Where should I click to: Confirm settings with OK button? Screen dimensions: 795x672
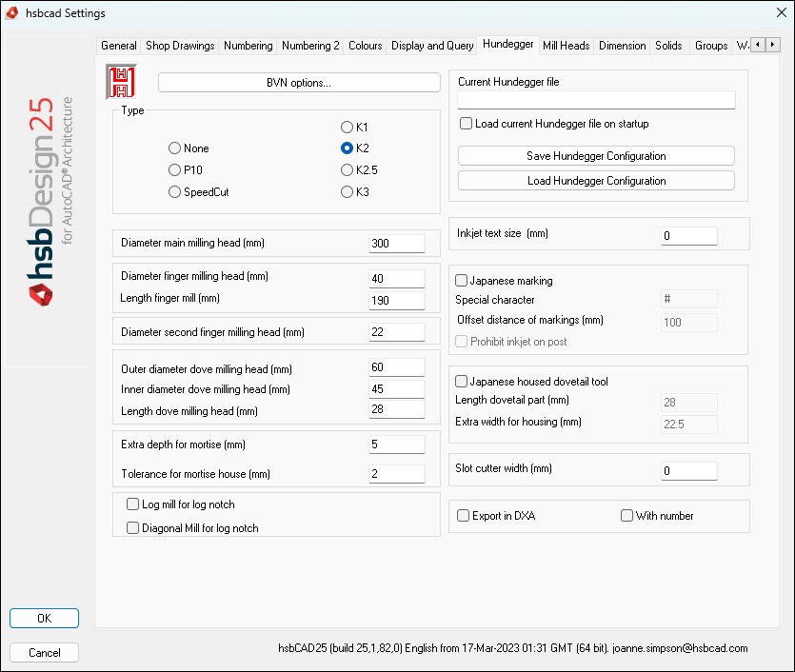(x=44, y=618)
